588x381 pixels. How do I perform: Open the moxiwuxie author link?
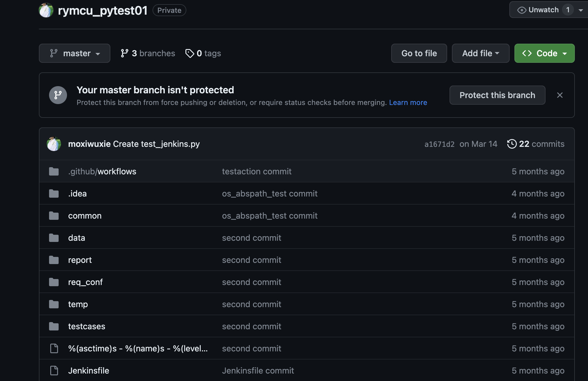coord(89,144)
